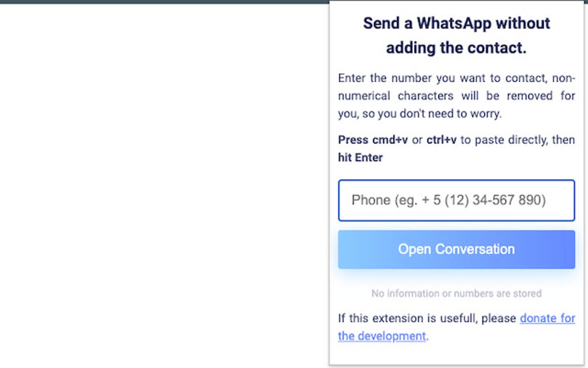Click the dark bar above the page
Viewport: 588px width, 368px height.
pos(164,2)
